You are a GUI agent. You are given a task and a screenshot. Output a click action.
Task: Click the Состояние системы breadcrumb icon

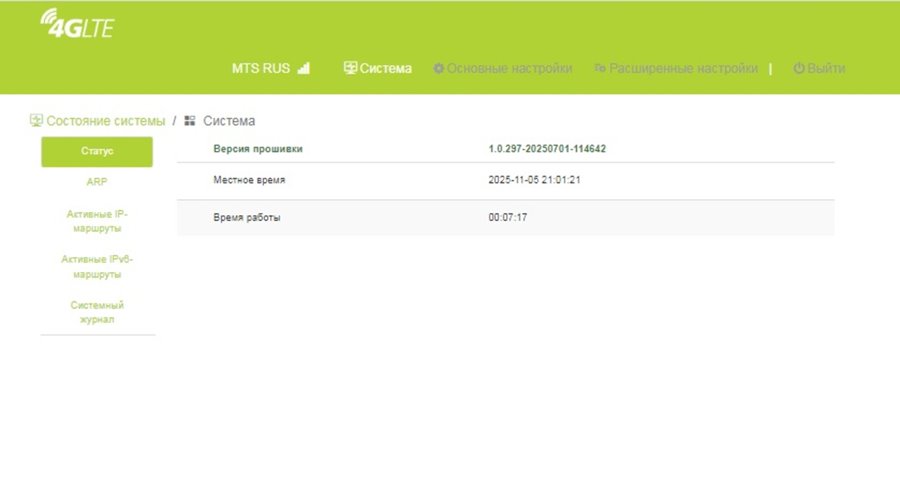point(36,121)
